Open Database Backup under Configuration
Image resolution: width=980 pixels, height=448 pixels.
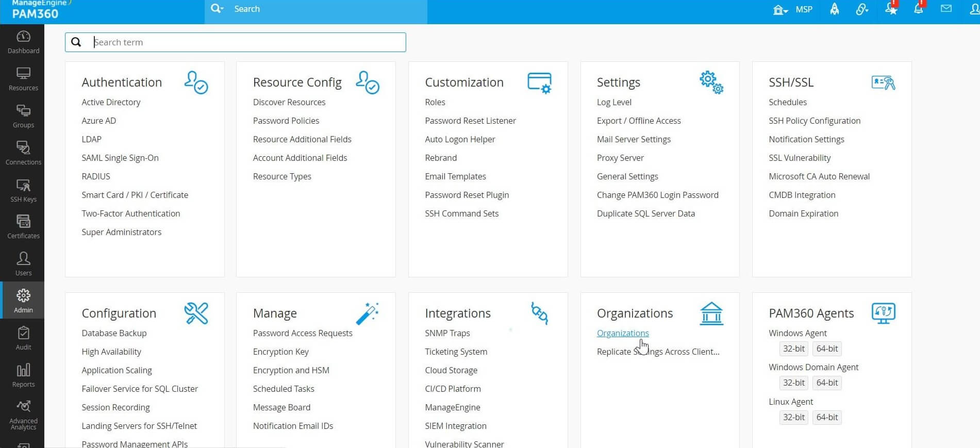tap(114, 333)
